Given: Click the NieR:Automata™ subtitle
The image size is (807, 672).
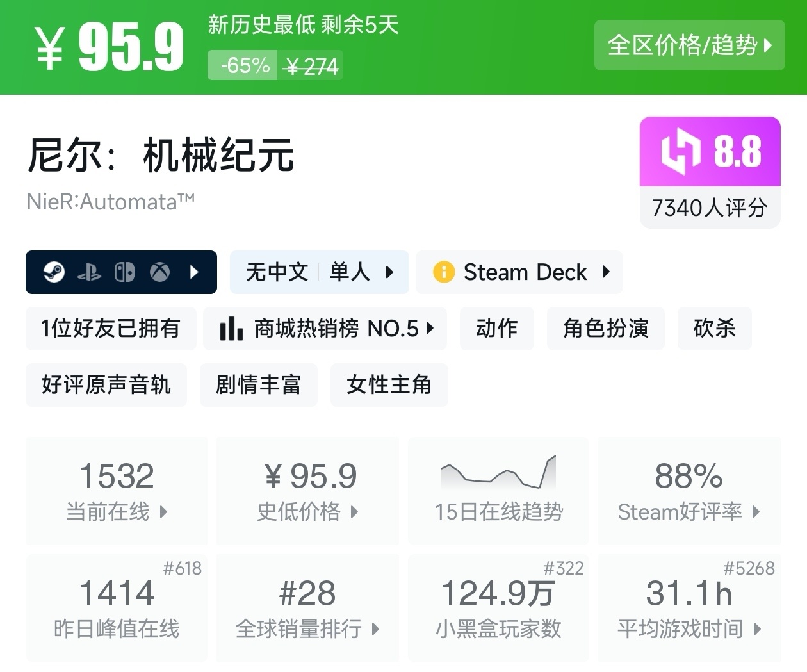Looking at the screenshot, I should tap(111, 202).
